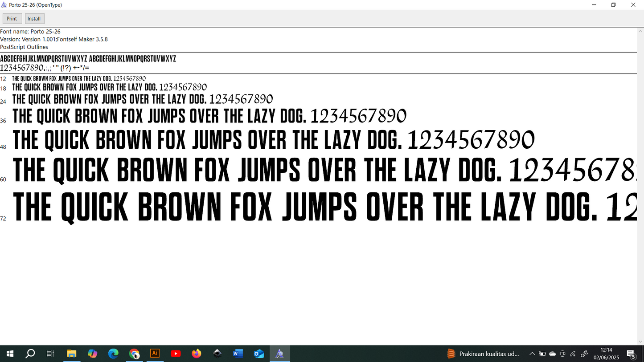
Task: Click the font viewer taskbar icon
Action: tap(279, 354)
